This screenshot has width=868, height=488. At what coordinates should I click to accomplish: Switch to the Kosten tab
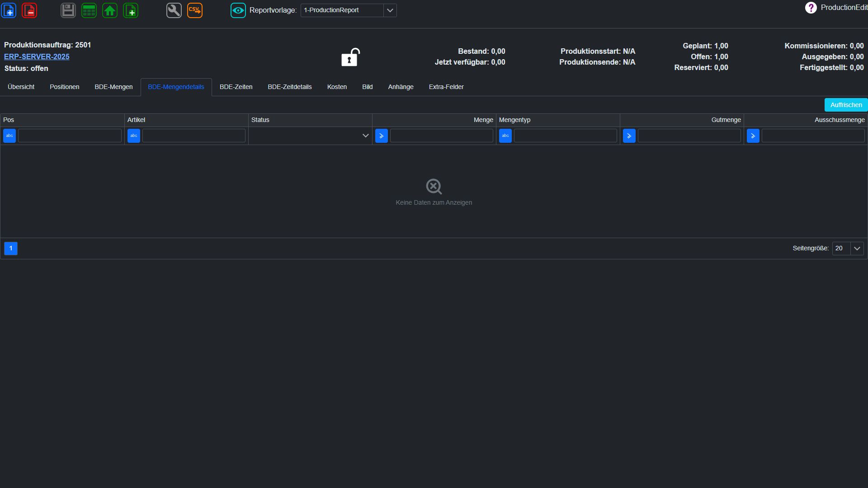pos(337,87)
